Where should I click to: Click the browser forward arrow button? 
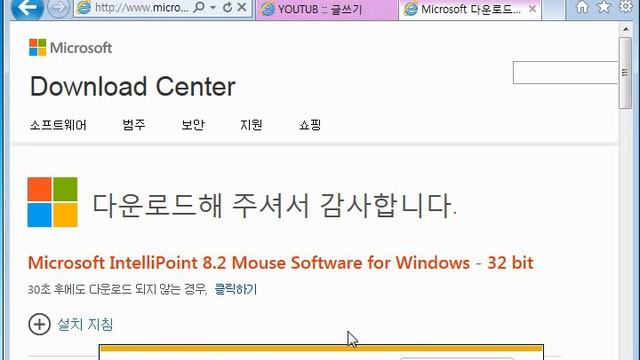(x=58, y=8)
